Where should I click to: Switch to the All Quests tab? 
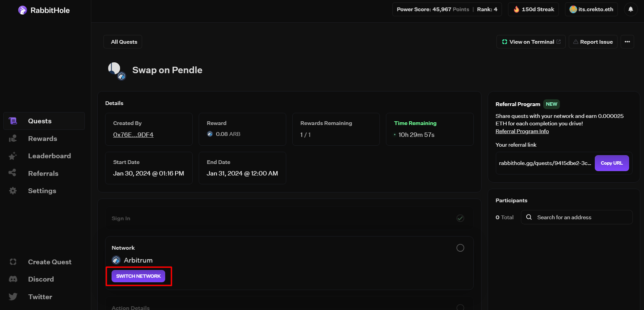pyautogui.click(x=123, y=41)
